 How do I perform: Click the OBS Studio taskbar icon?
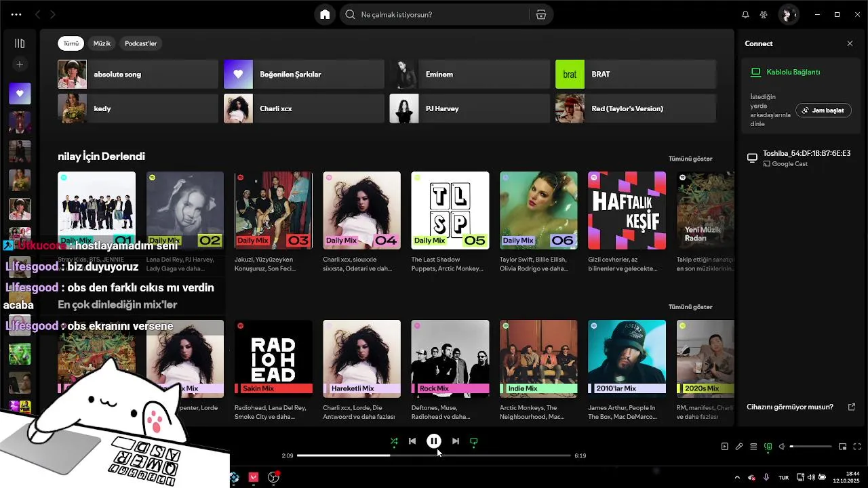(x=274, y=477)
